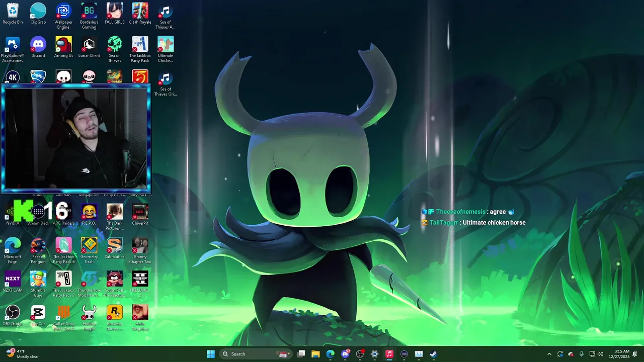644x362 pixels.
Task: Open Rockstar Games Launcher desktop icon
Action: [x=115, y=318]
